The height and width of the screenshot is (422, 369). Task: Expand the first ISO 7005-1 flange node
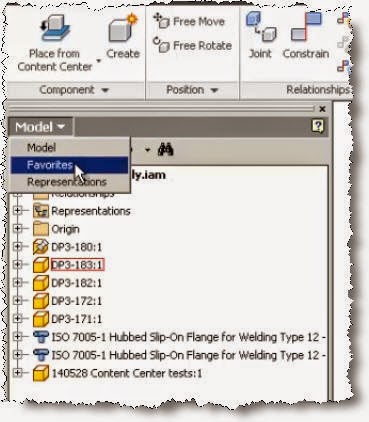(x=17, y=337)
